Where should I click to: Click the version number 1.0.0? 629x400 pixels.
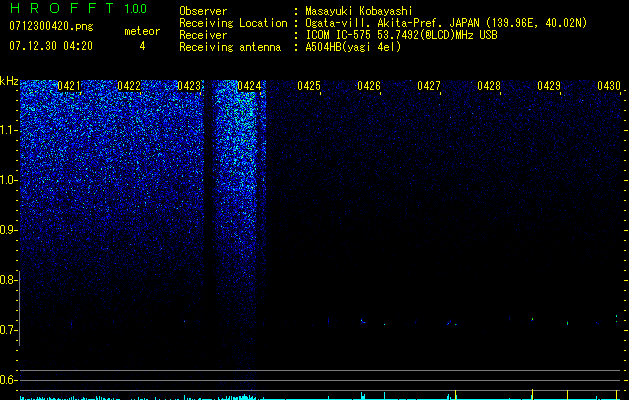click(135, 8)
